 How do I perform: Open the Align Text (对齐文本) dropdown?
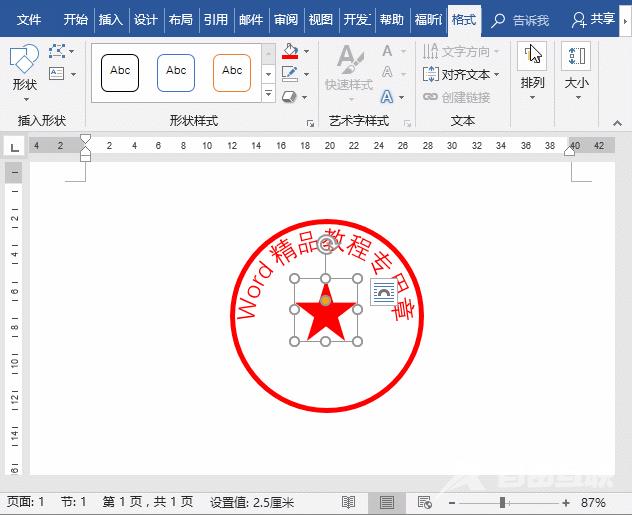tap(461, 74)
